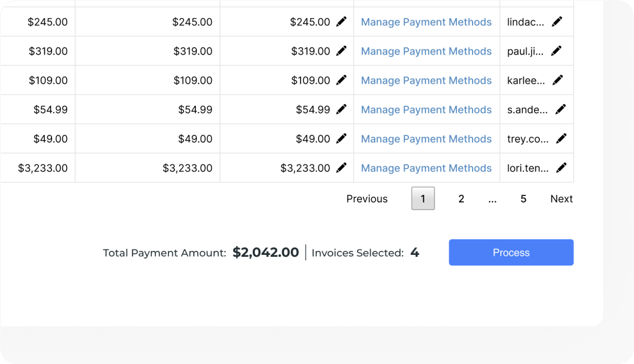The image size is (634, 364).
Task: Edit the $319.00 payment amount pencil
Action: point(341,51)
